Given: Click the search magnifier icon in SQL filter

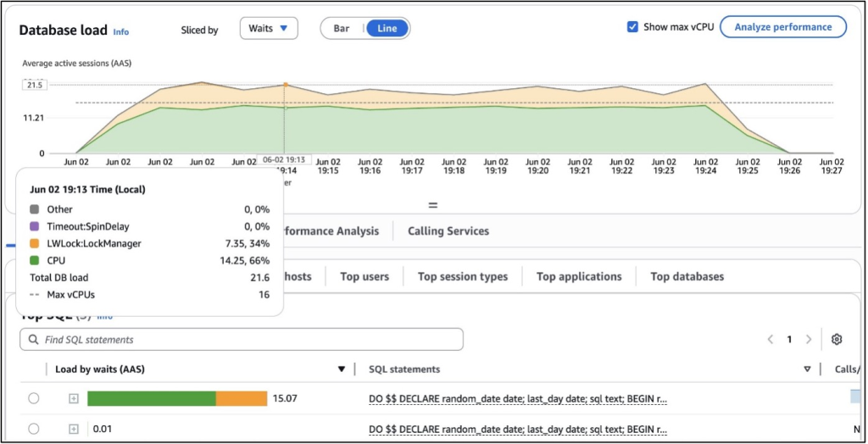Looking at the screenshot, I should point(33,340).
